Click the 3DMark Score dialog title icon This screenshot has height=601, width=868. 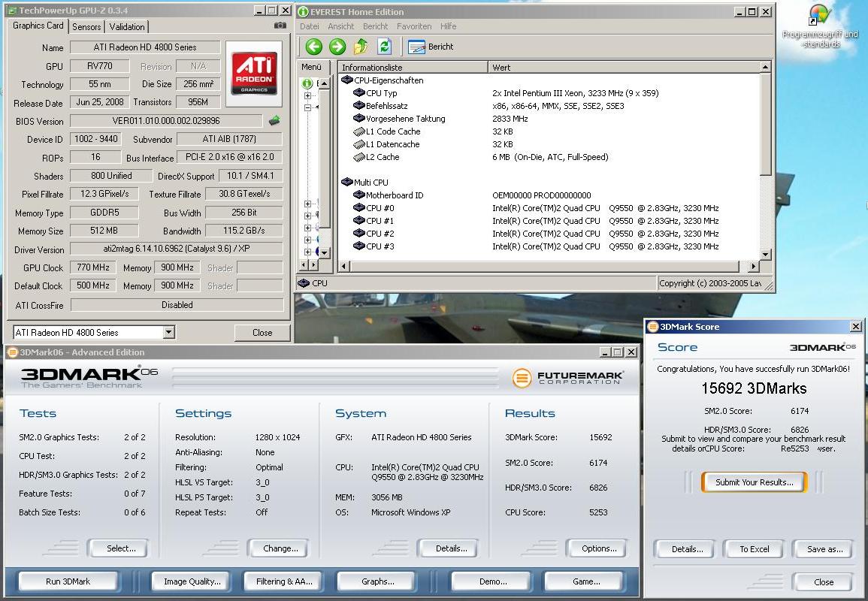pyautogui.click(x=652, y=327)
